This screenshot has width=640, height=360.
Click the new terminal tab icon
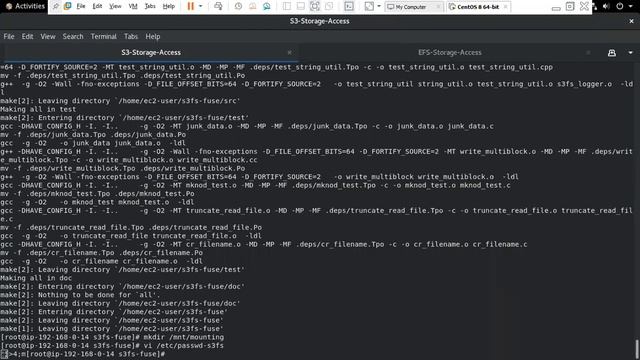[x=612, y=53]
